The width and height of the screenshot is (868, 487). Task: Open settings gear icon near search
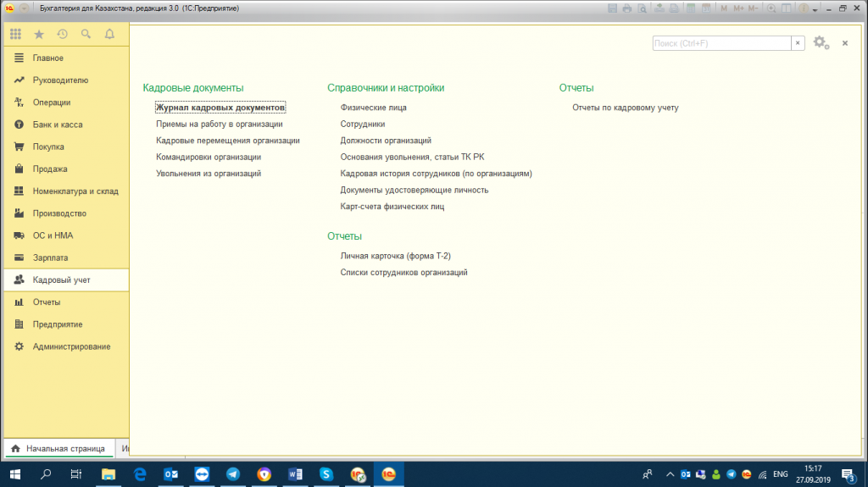[x=820, y=43]
